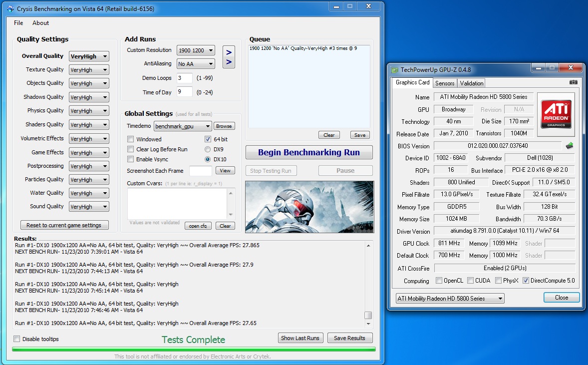Click the Crysis nanosuit artwork image
This screenshot has height=365, width=588.
coord(309,207)
